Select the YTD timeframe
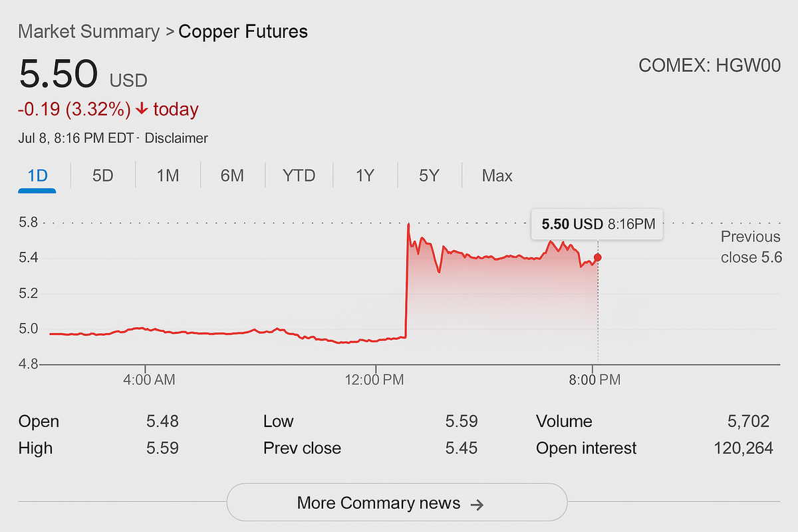Viewport: 798px width, 532px height. (299, 175)
